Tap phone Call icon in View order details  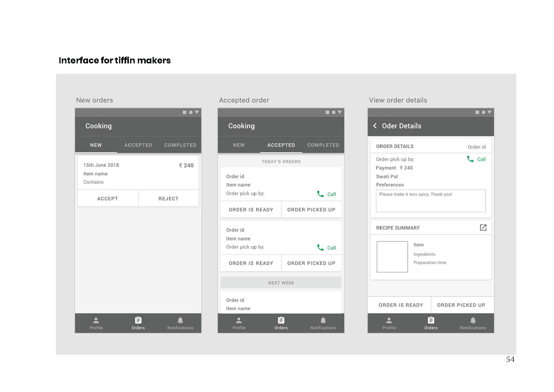tap(470, 159)
